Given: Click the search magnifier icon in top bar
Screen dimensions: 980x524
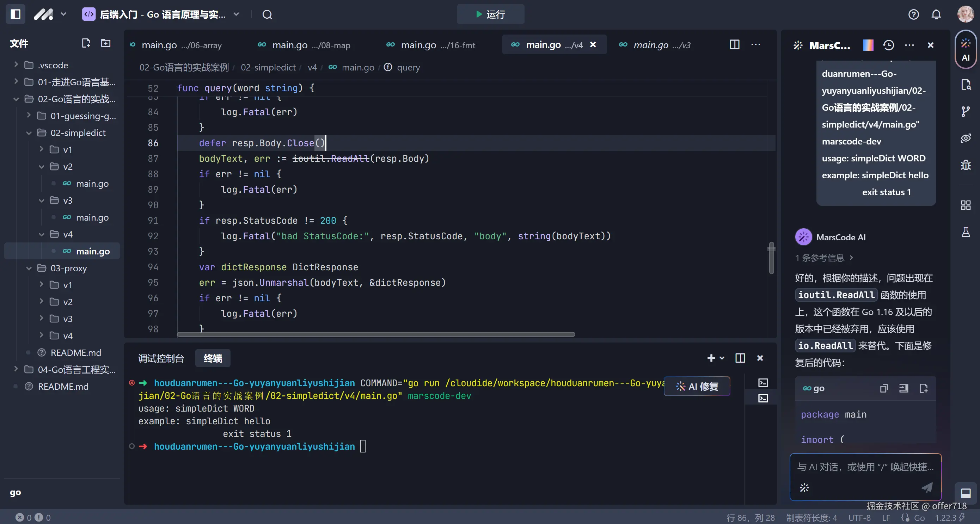Looking at the screenshot, I should tap(267, 14).
